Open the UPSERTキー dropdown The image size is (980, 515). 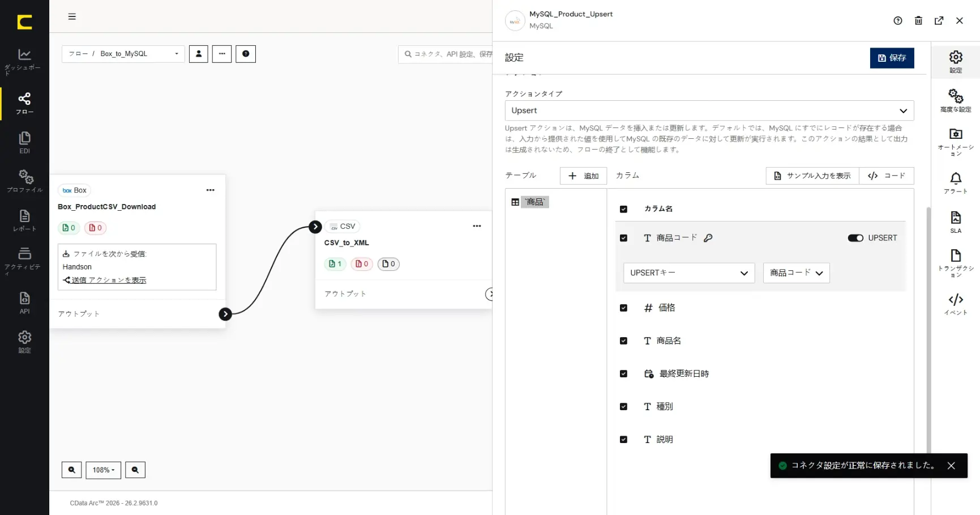pyautogui.click(x=689, y=273)
